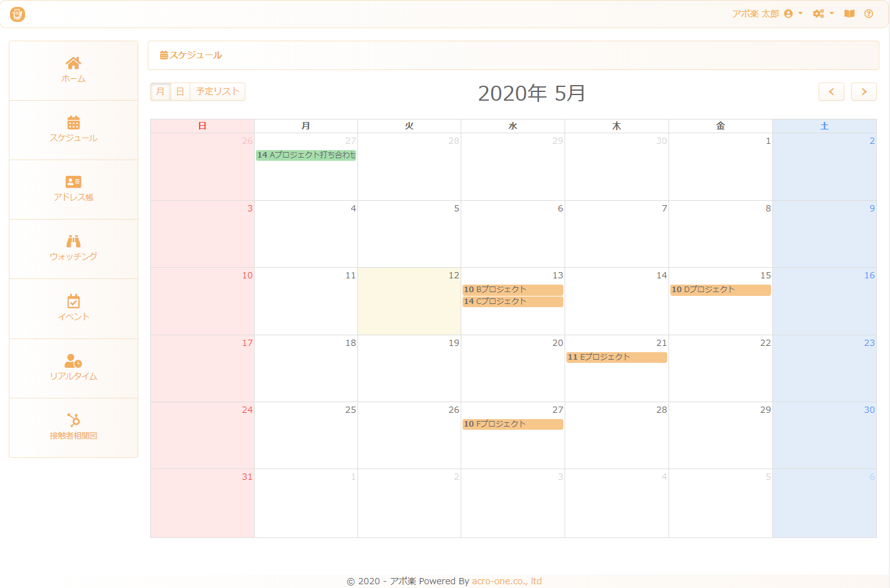The image size is (890, 588).
Task: Open the manual book icon
Action: 849,14
